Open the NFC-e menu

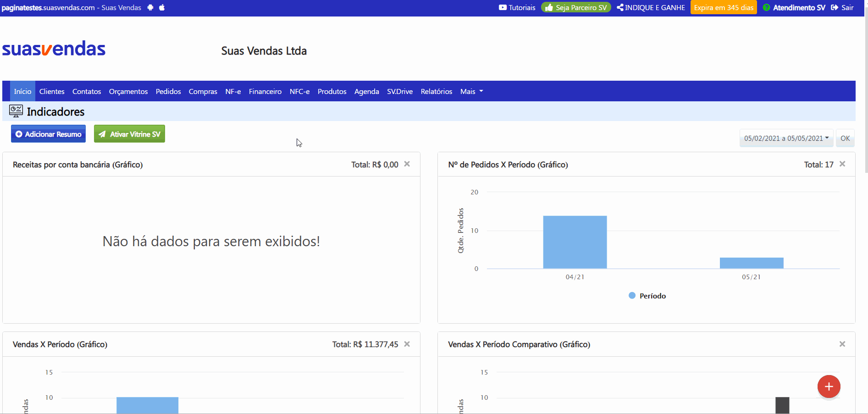299,91
